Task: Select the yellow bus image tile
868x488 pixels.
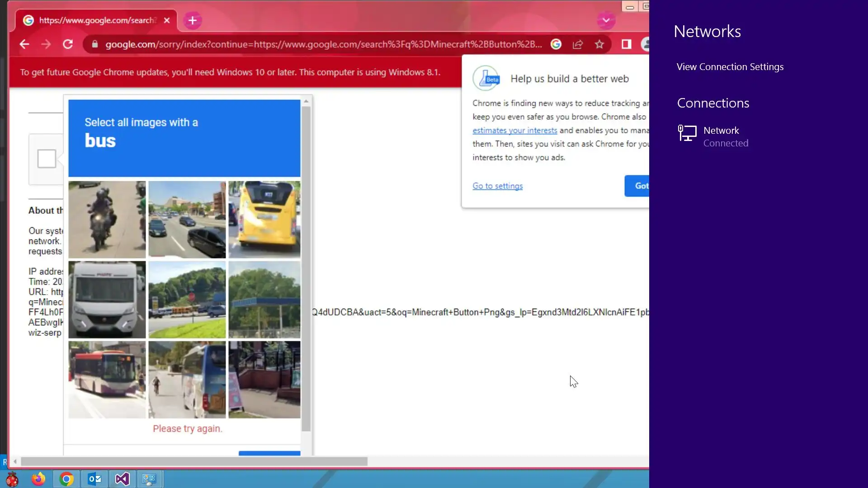Action: pos(264,220)
